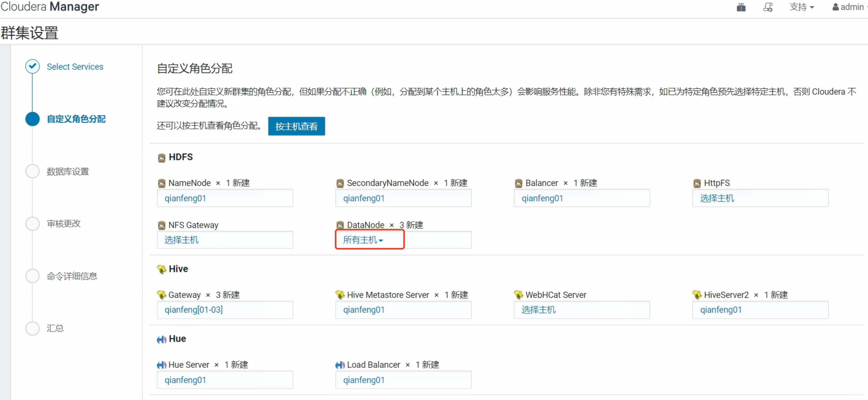Click the 数据库设置 step circle

[x=32, y=171]
